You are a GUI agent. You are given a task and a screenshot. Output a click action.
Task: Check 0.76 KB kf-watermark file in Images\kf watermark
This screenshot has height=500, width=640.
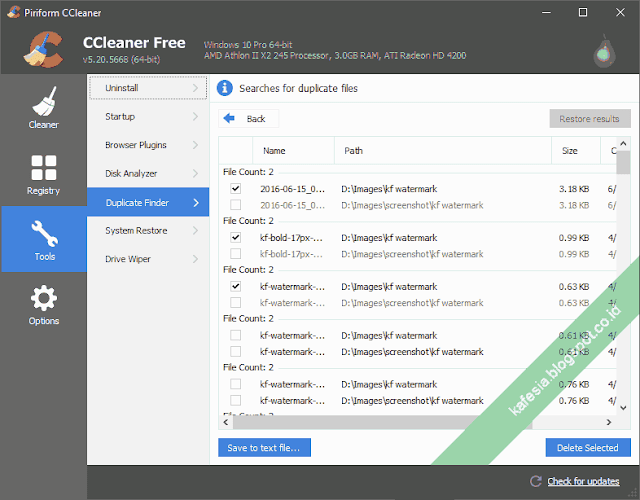[x=236, y=384]
